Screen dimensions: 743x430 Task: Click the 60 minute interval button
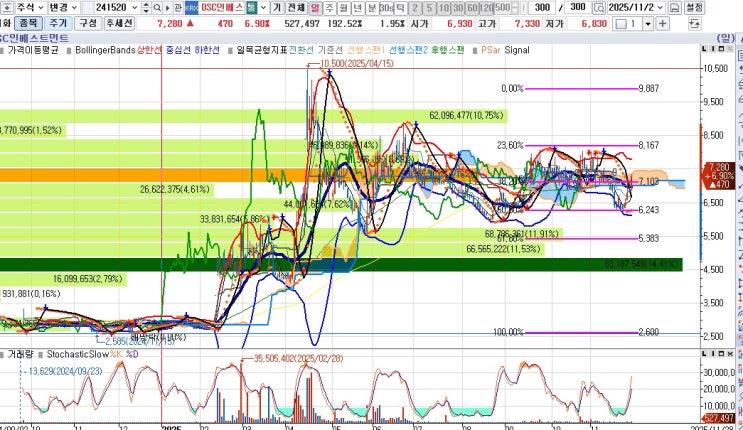472,8
